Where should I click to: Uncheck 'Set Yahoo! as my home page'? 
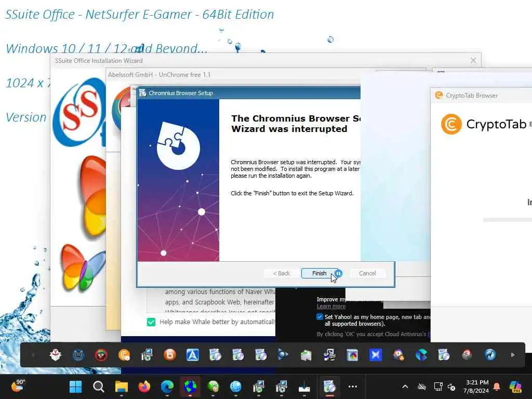(x=320, y=316)
